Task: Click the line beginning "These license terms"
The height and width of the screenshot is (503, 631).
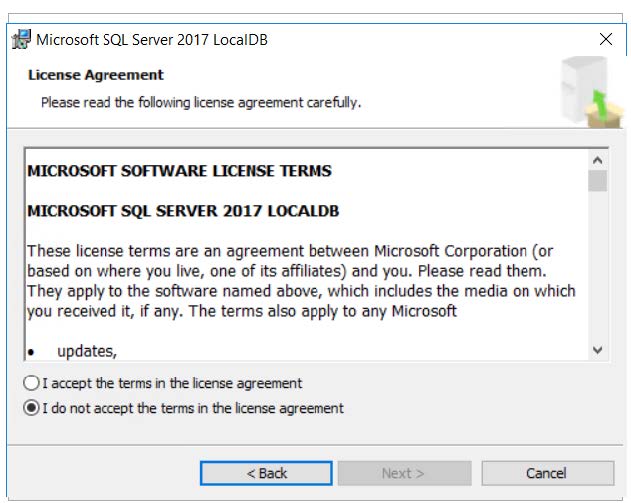Action: [290, 250]
